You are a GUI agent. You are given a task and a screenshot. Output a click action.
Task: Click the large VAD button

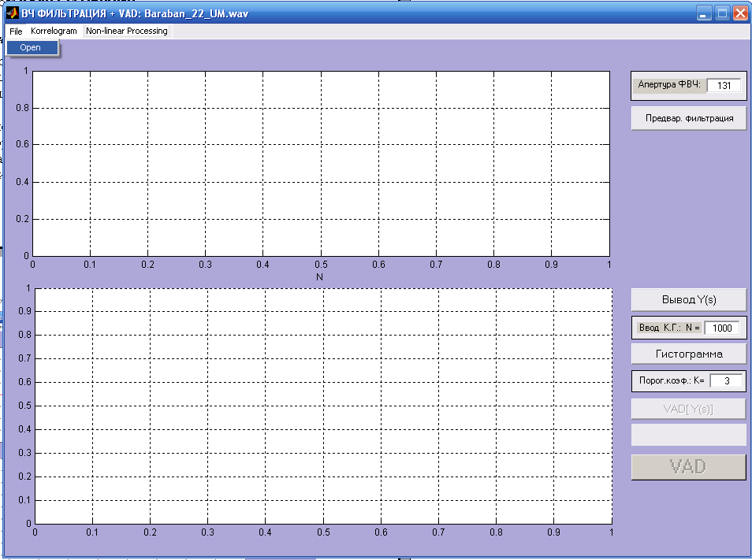pyautogui.click(x=689, y=467)
